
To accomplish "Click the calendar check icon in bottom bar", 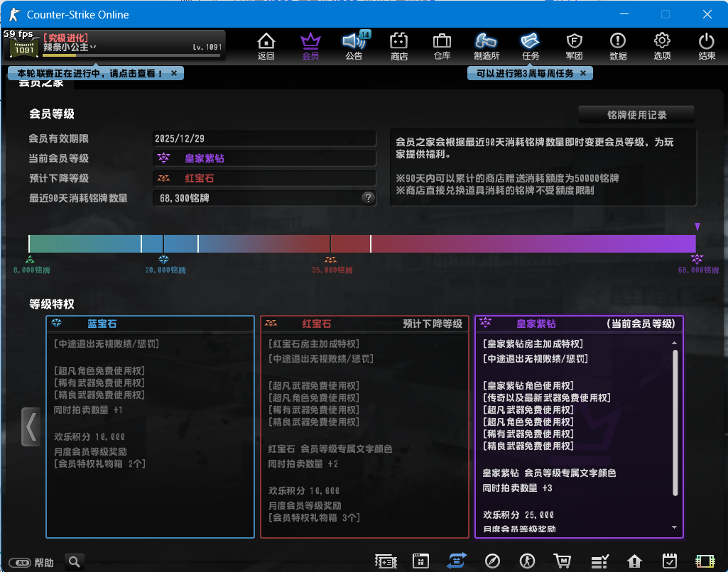I will pyautogui.click(x=669, y=561).
